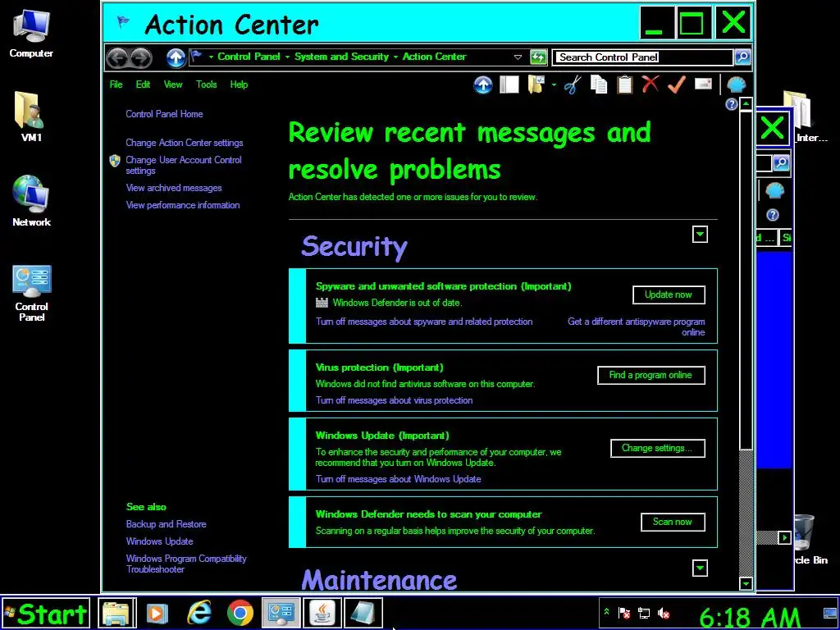Click the Action Center help question mark icon
840x630 pixels.
point(731,104)
